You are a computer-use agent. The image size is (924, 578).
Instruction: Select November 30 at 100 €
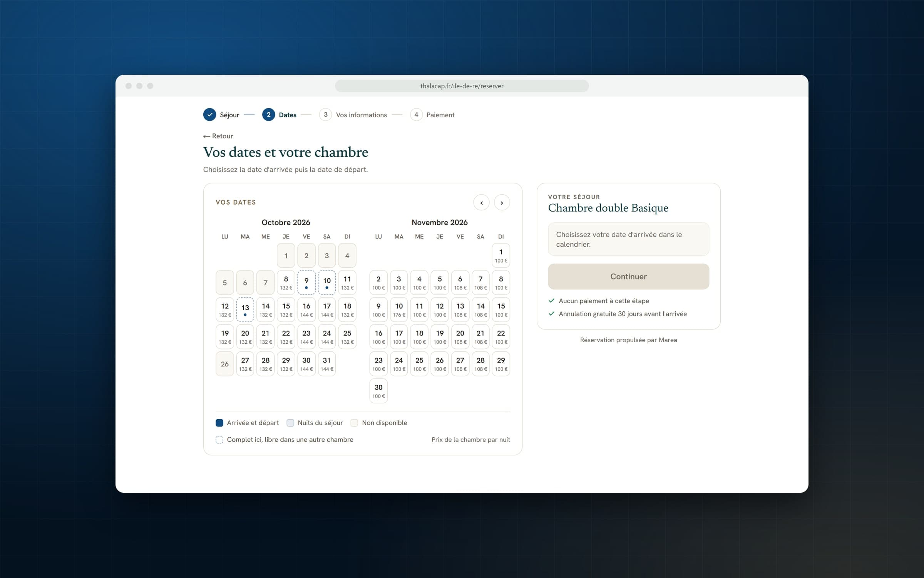coord(378,391)
